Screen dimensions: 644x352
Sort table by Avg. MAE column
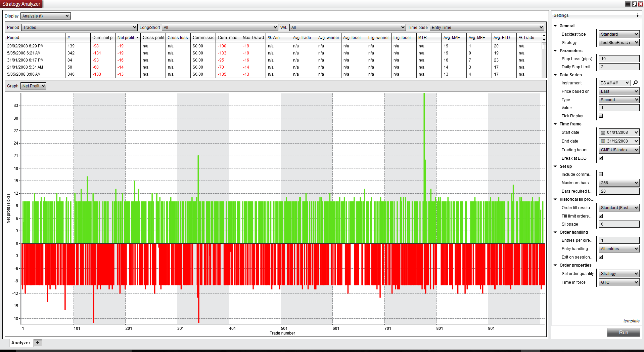[454, 38]
